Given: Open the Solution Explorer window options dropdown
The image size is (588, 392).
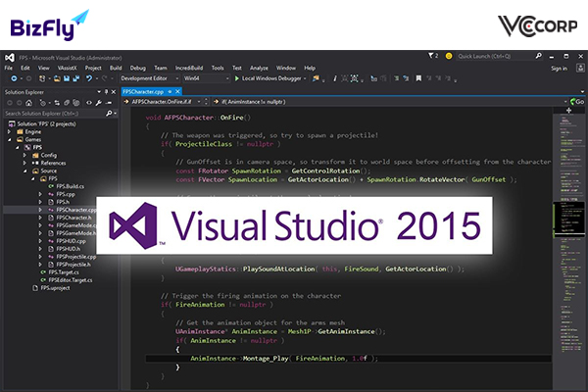Looking at the screenshot, I should 99,92.
